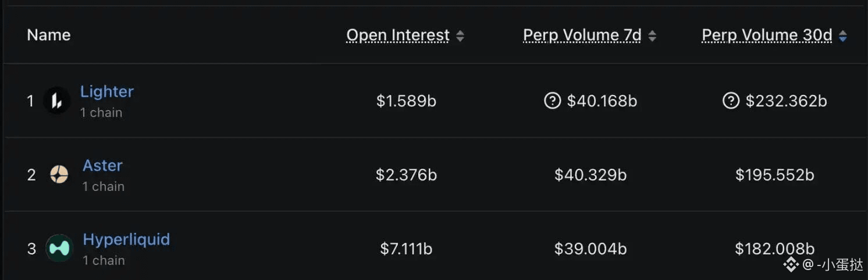
Task: Sort table by Open Interest header
Action: (x=398, y=36)
